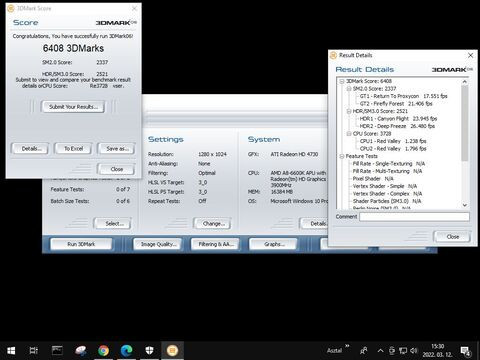Open the Windows Start menu
The image size is (480, 360).
pyautogui.click(x=11, y=350)
